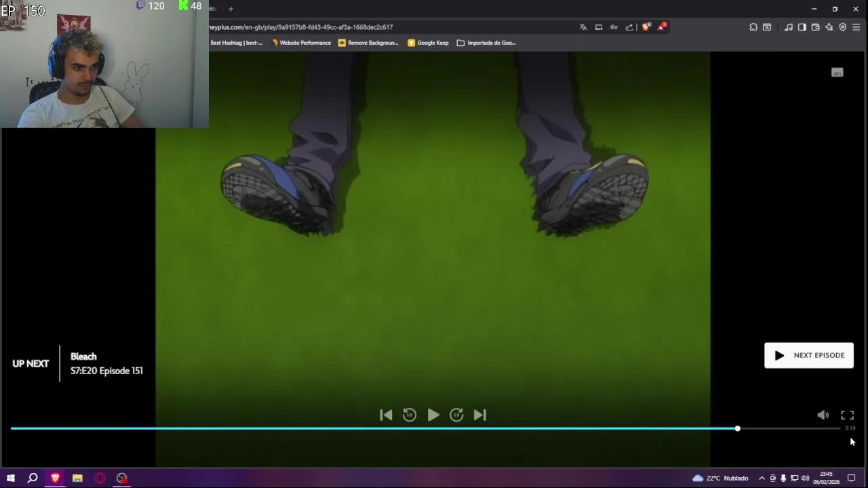This screenshot has width=868, height=488.
Task: Click the tab search window icon
Action: pos(767,27)
